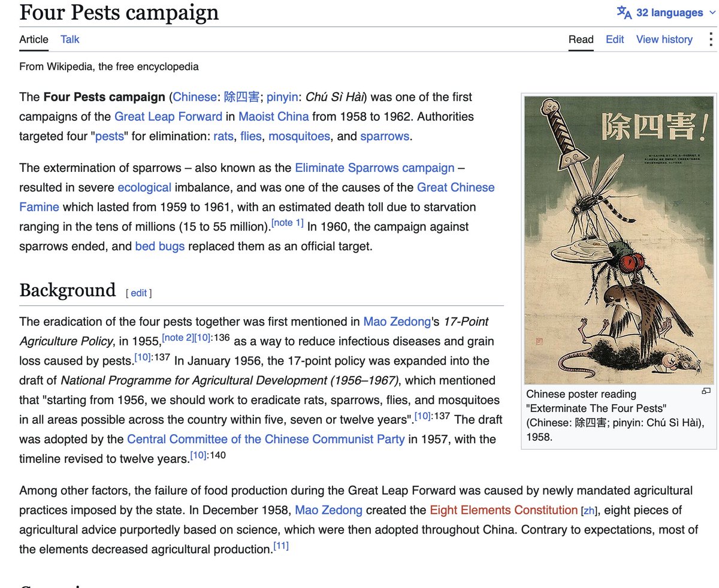
Task: Click the 除四害 link in intro
Action: (x=241, y=97)
